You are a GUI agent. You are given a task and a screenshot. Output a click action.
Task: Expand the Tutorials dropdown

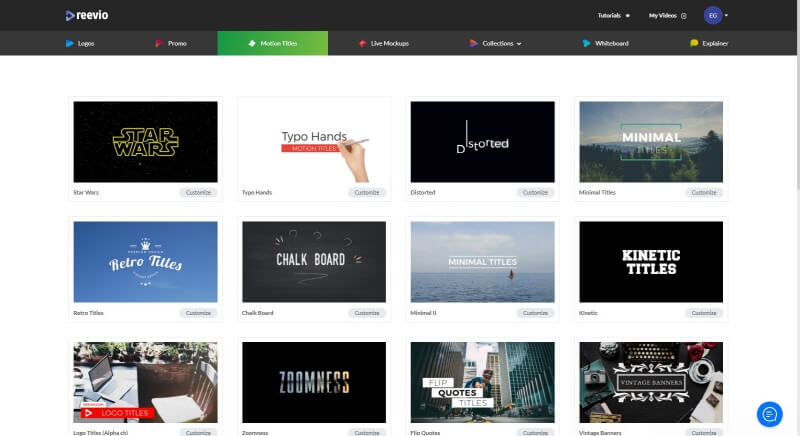point(614,16)
